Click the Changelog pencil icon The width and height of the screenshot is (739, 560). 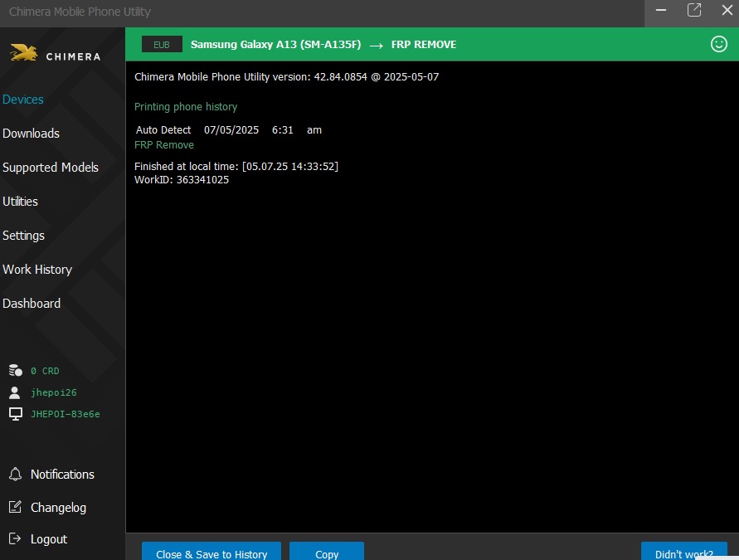coord(15,507)
